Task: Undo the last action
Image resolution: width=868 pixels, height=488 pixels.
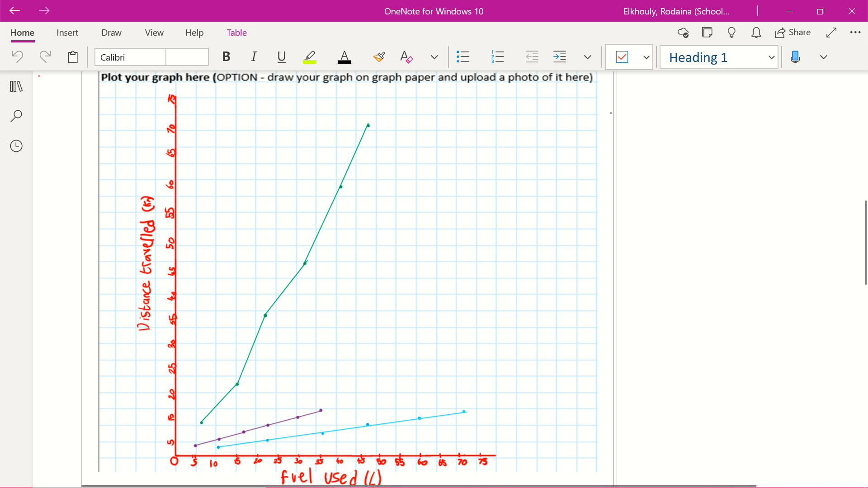Action: [x=17, y=57]
